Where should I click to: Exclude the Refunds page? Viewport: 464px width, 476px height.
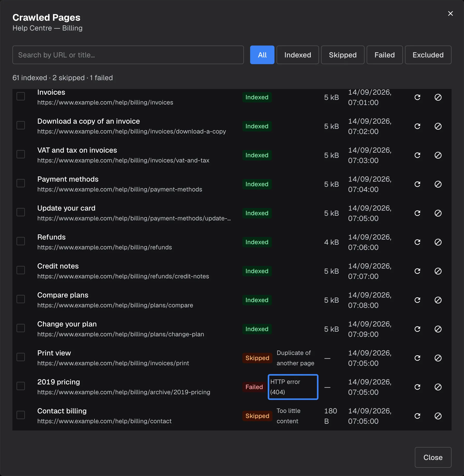click(438, 242)
